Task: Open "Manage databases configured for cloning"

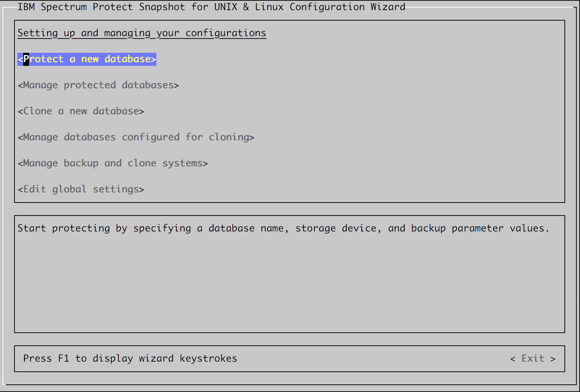Action: (x=136, y=137)
